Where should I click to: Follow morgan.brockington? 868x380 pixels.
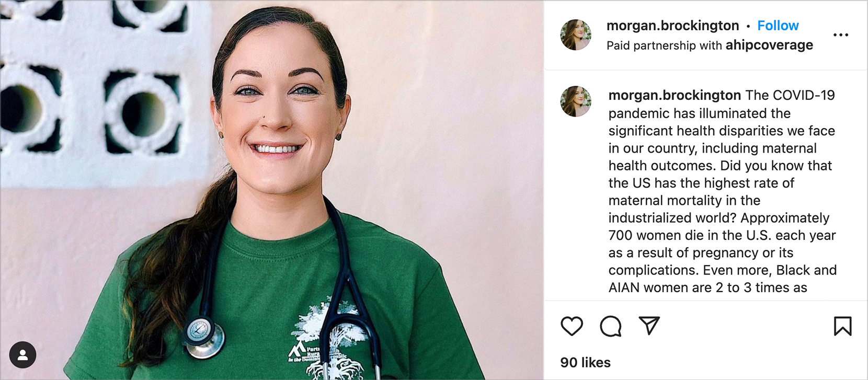(778, 26)
